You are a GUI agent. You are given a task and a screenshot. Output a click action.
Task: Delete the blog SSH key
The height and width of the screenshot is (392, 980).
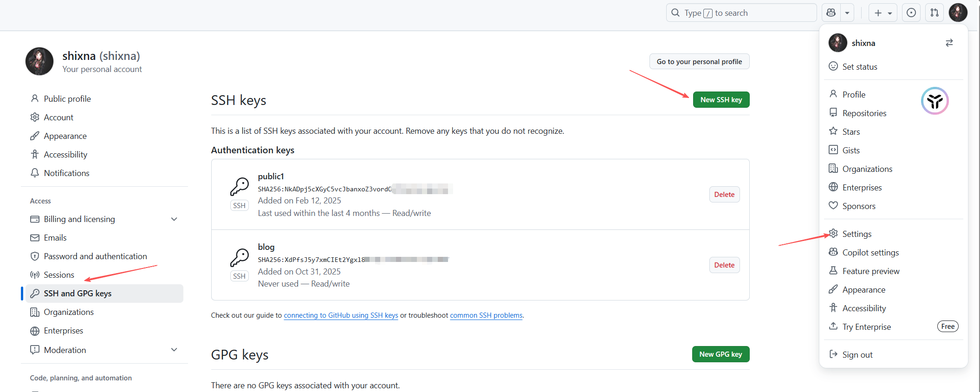pyautogui.click(x=724, y=265)
